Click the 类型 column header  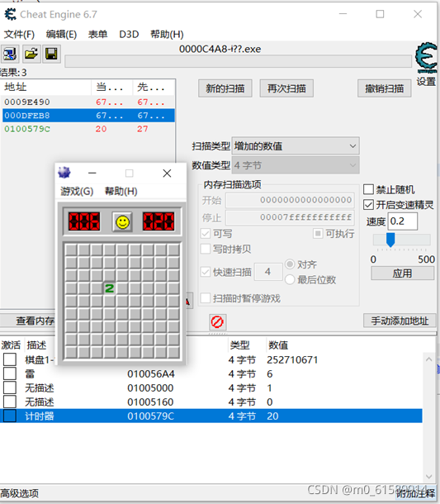239,345
